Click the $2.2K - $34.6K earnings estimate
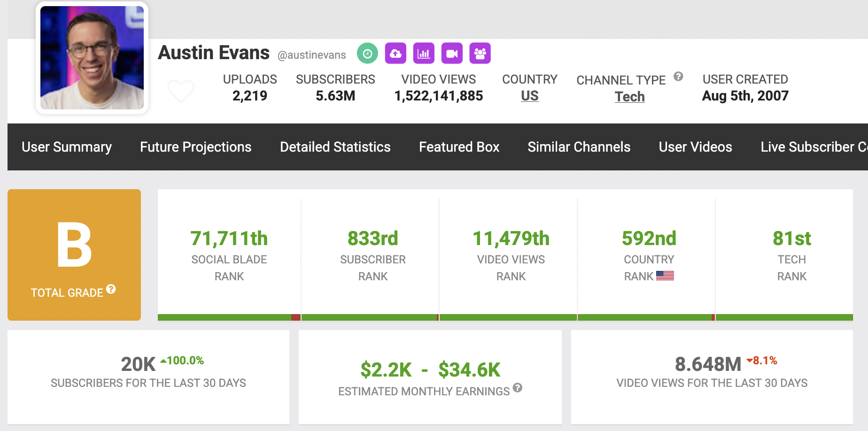 pyautogui.click(x=430, y=370)
